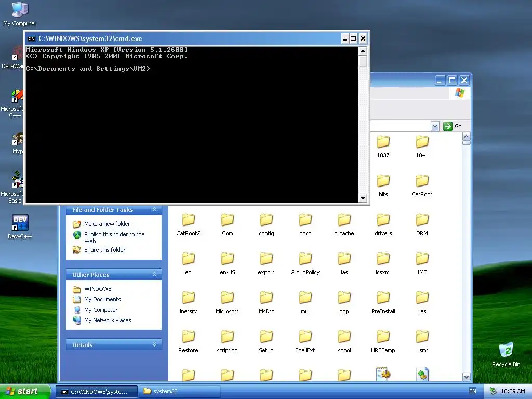This screenshot has width=532, height=399.
Task: Select the My Computer desktop icon
Action: coord(20,14)
